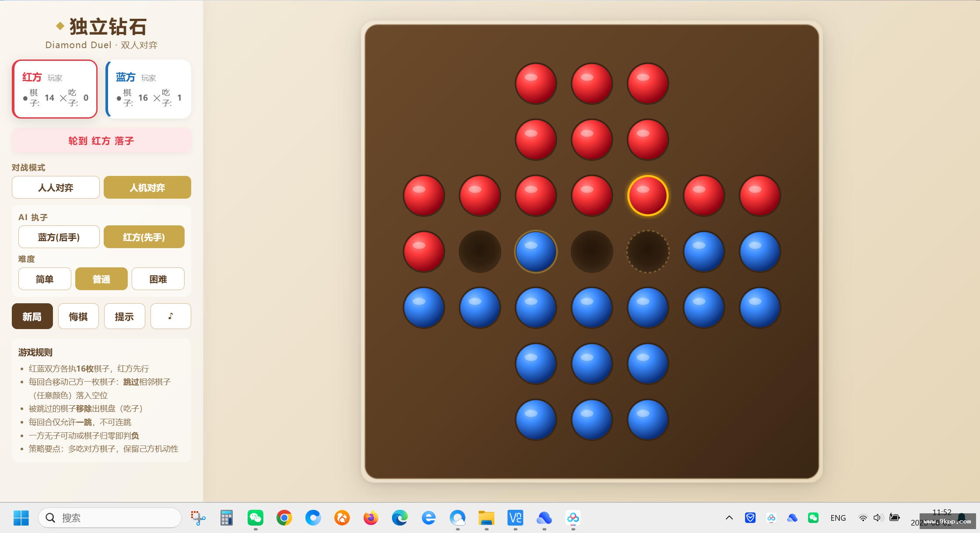Undo the last move with 悔棋

78,316
